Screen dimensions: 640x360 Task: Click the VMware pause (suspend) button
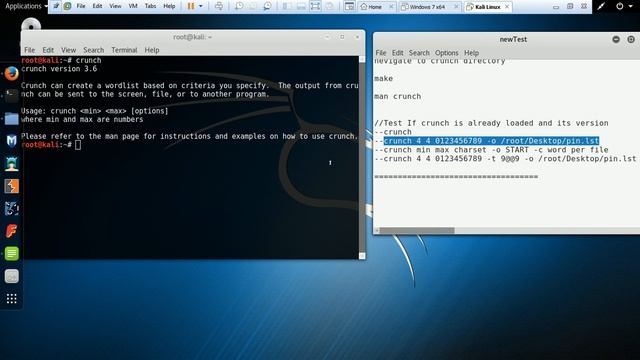(x=191, y=6)
